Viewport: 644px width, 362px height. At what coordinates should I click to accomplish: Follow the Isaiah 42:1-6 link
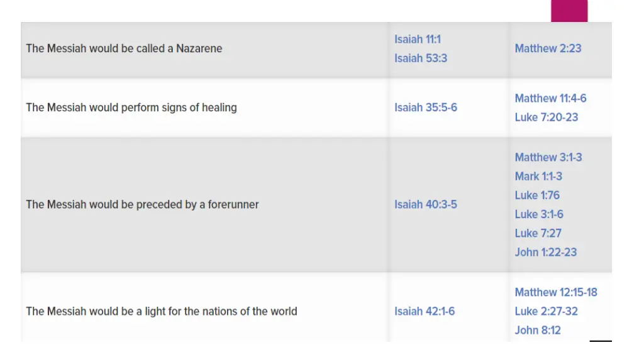pos(425,312)
